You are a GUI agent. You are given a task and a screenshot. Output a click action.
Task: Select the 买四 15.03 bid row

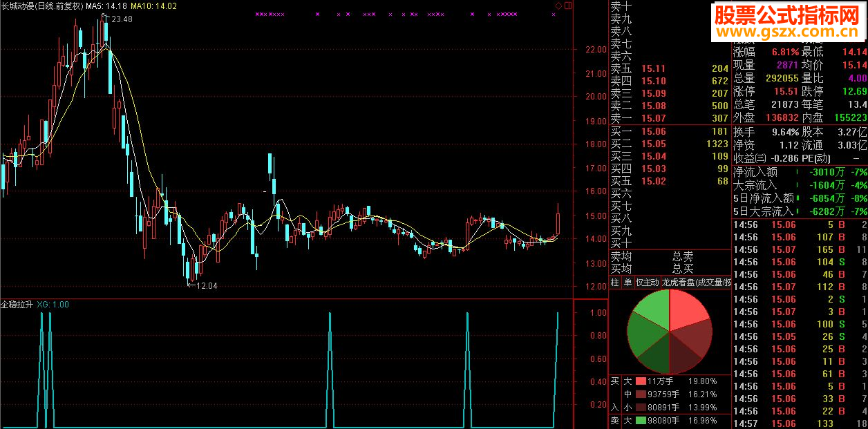670,169
